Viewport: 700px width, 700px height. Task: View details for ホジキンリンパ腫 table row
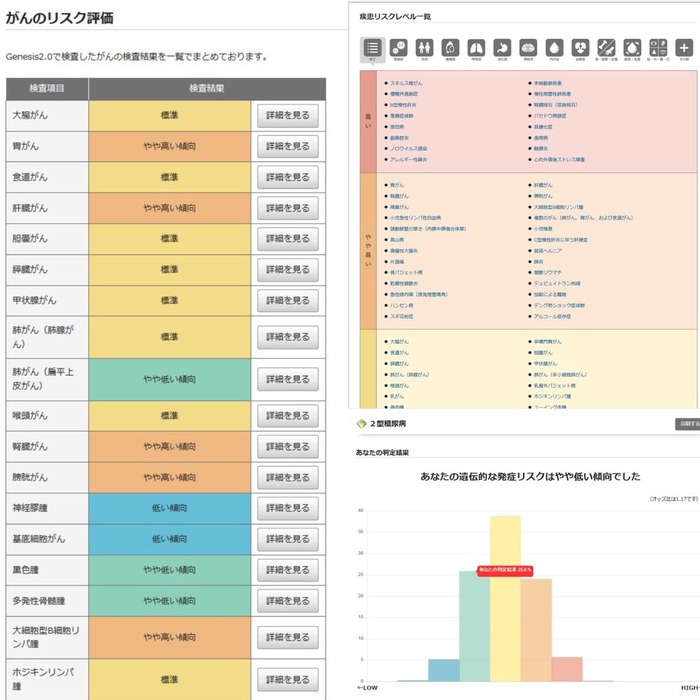click(x=288, y=679)
